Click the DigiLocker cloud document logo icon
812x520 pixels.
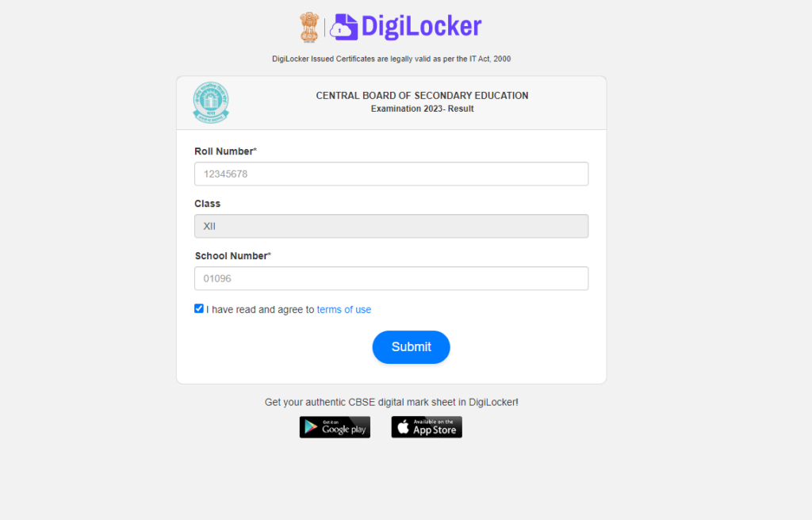coord(344,27)
